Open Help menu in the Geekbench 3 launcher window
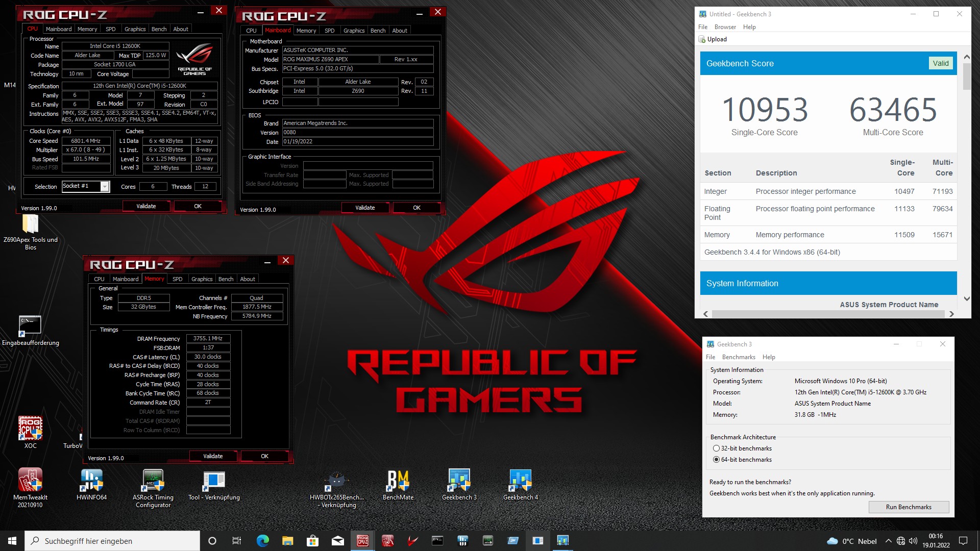Screen dimensions: 980x551 [x=769, y=357]
